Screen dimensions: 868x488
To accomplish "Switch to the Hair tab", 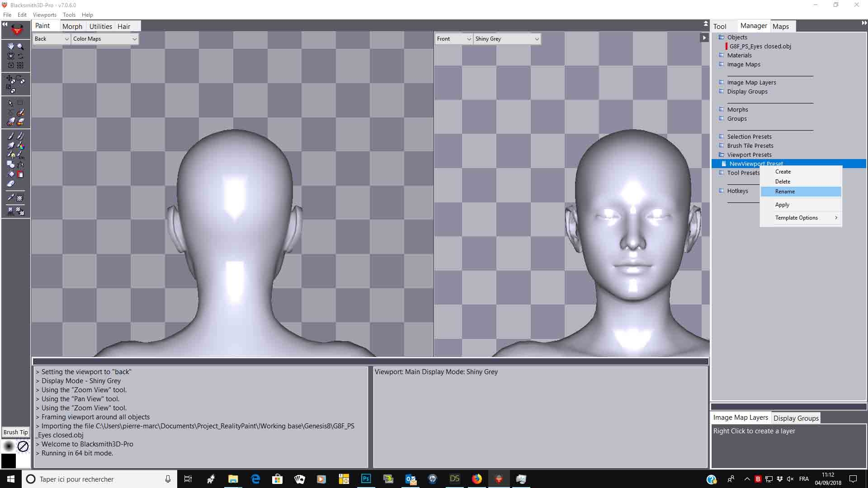I will (x=124, y=26).
